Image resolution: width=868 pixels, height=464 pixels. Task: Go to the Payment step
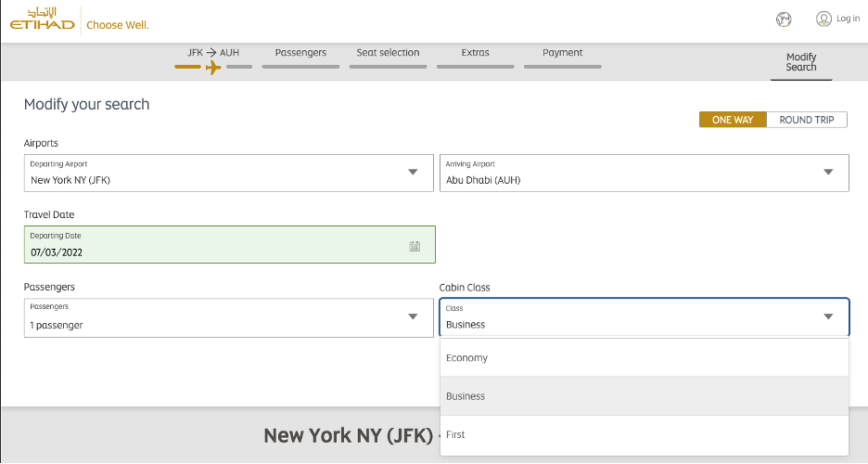(562, 53)
